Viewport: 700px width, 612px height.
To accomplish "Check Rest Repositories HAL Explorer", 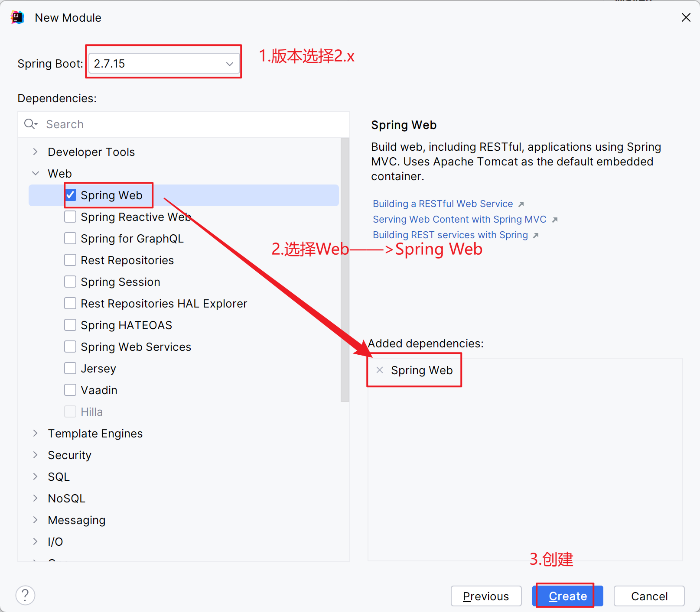I will coord(70,303).
